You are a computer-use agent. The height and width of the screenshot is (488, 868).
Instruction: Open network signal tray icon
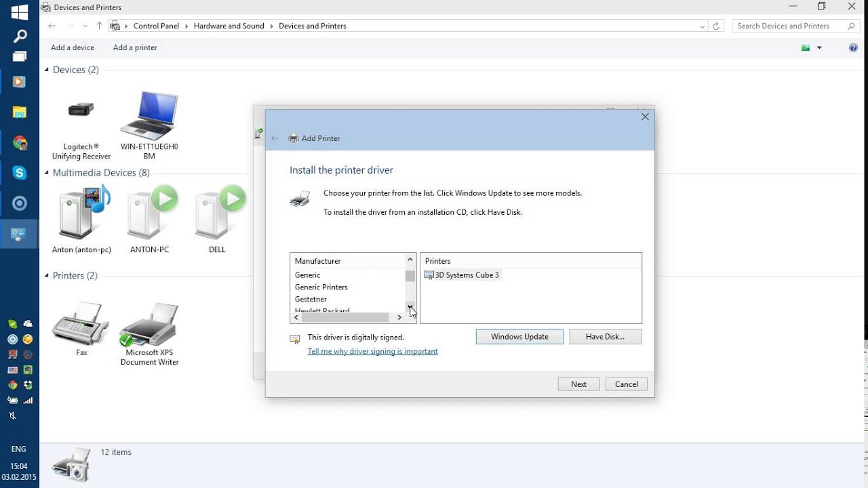[x=28, y=401]
